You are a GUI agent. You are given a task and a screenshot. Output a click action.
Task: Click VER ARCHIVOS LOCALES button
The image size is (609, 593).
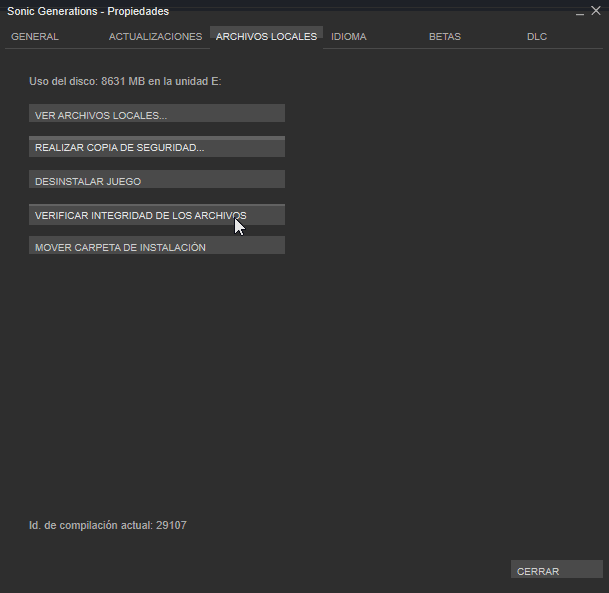pos(157,113)
